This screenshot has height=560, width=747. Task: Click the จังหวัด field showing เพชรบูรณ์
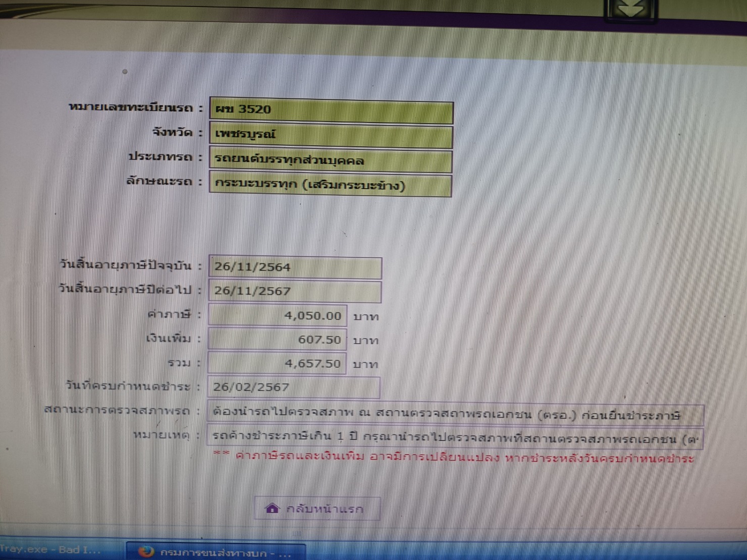tap(331, 135)
